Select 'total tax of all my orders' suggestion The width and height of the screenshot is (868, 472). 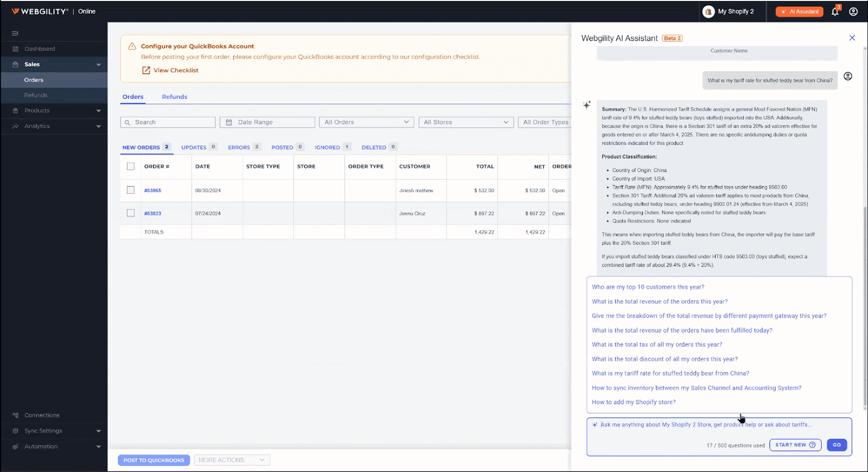(657, 345)
